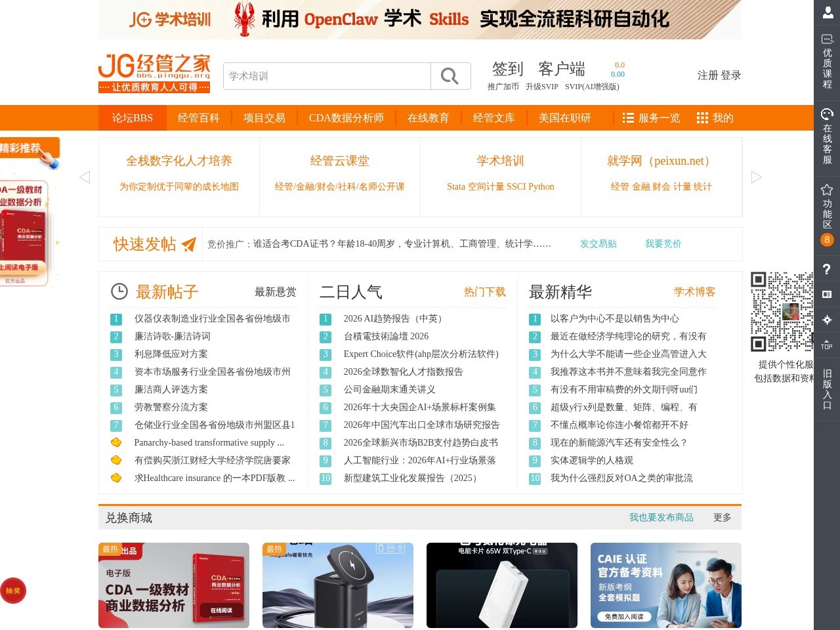Open magnetic charger product thumbnail
The image size is (840, 630).
338,585
